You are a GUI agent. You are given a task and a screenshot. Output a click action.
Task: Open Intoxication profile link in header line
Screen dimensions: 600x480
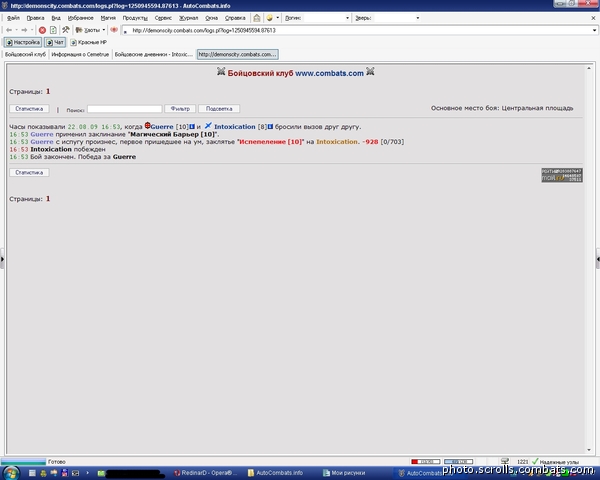click(x=235, y=127)
